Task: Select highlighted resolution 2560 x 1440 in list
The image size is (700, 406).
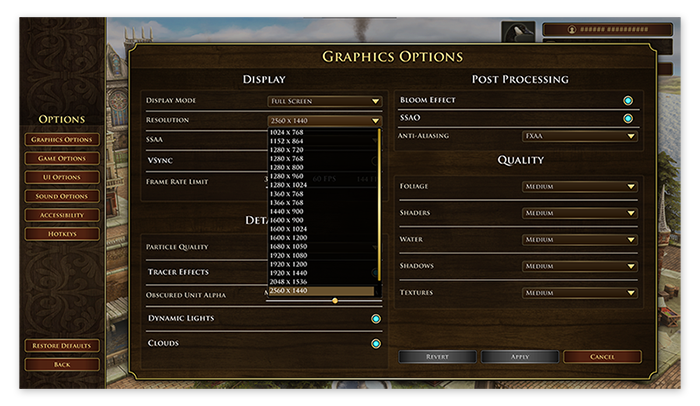Action: click(x=321, y=291)
